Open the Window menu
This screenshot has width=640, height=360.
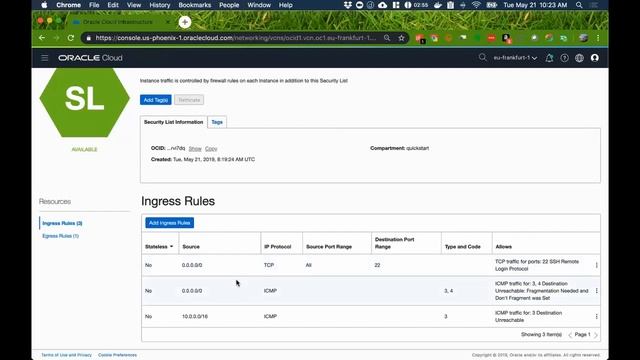pyautogui.click(x=259, y=5)
